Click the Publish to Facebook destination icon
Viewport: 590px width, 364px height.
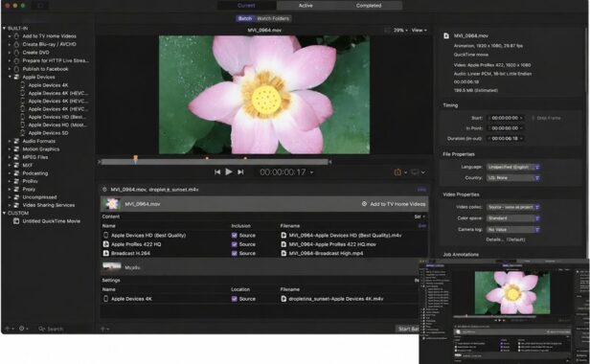click(16, 69)
